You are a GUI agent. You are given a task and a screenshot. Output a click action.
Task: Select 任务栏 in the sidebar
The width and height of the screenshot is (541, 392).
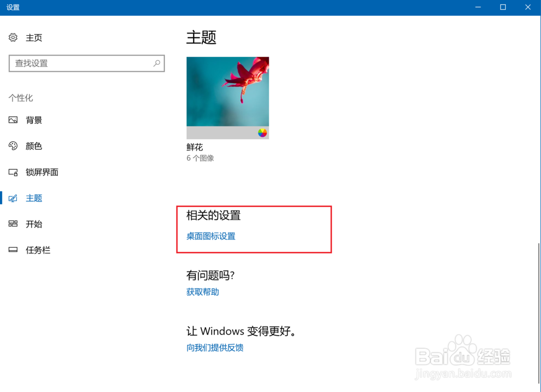pos(38,250)
